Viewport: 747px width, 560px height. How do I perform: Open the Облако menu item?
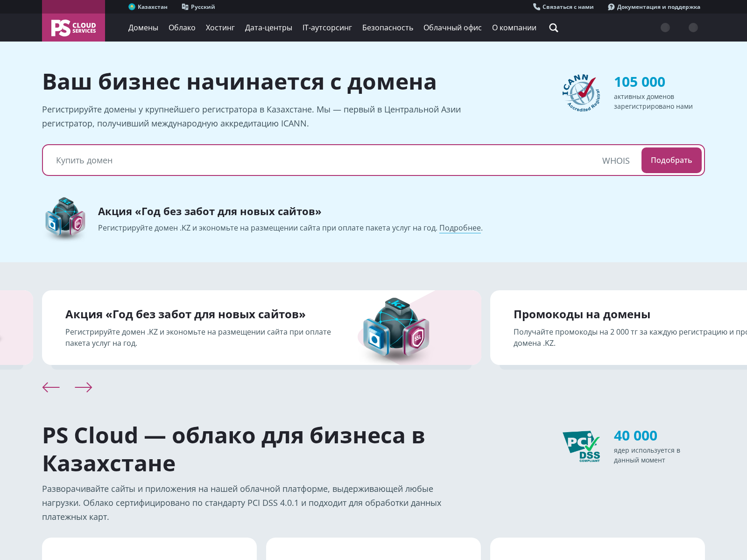pyautogui.click(x=182, y=28)
